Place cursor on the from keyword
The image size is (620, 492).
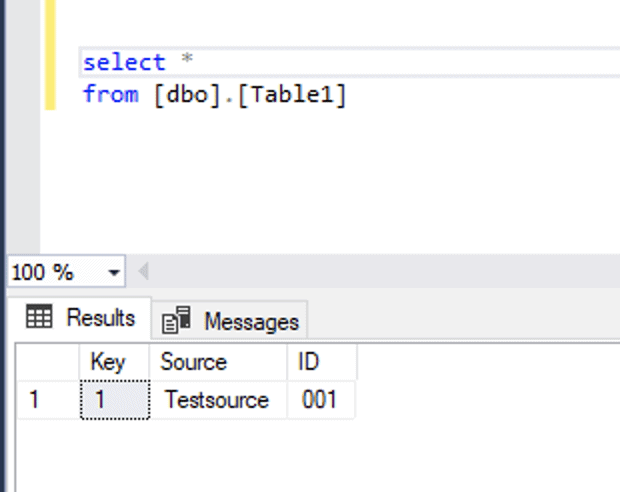point(110,96)
